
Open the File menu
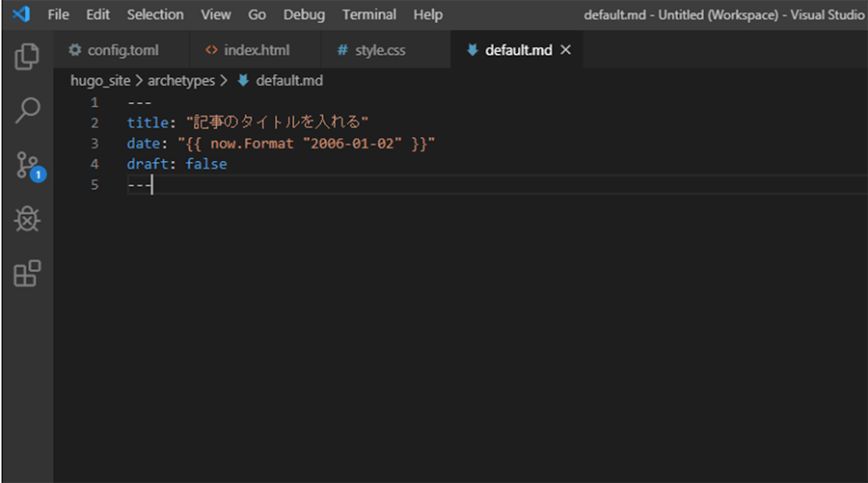58,14
